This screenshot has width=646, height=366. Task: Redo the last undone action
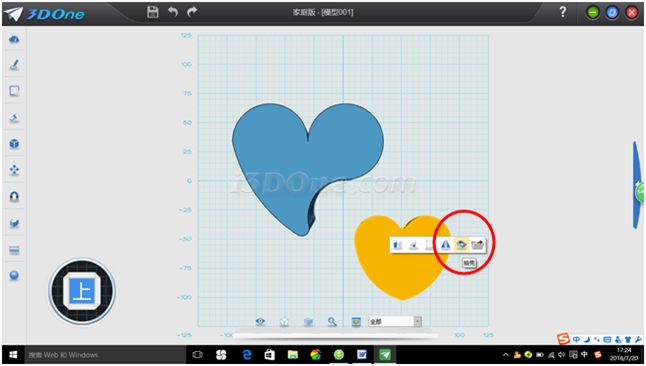(192, 12)
